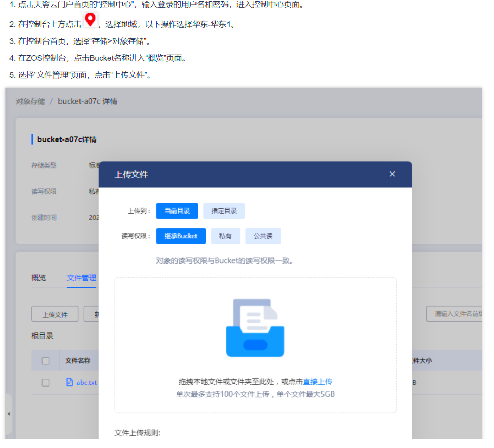Switch upload target to 指定目录
The image size is (494, 448).
[x=224, y=211]
